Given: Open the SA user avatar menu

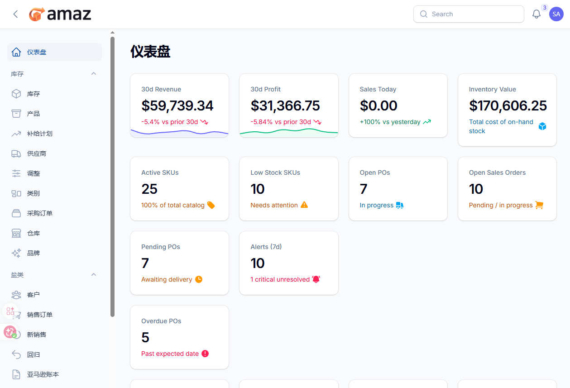Looking at the screenshot, I should (556, 14).
